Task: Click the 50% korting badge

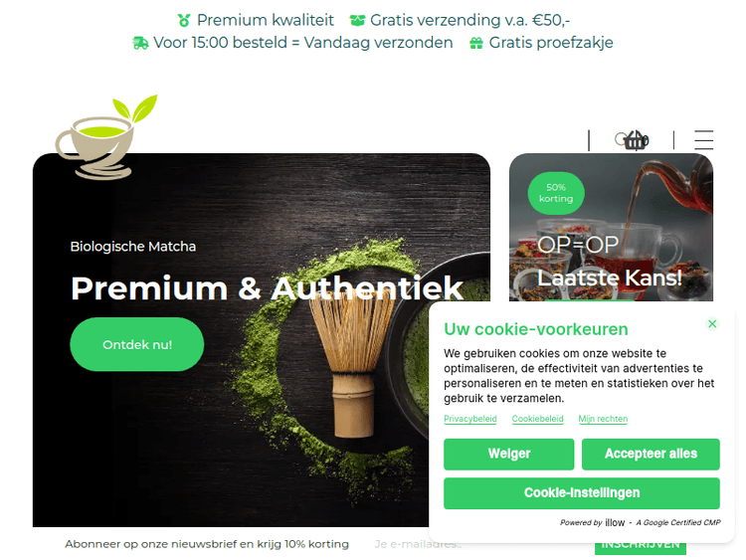Action: 556,193
